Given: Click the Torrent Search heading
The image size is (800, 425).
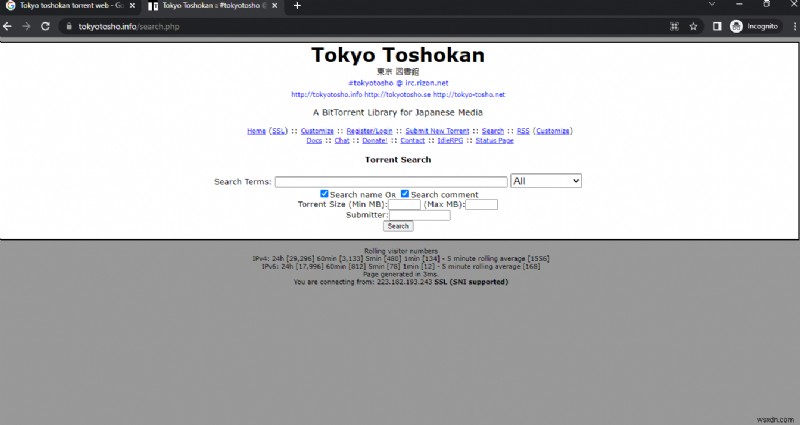Looking at the screenshot, I should 398,160.
